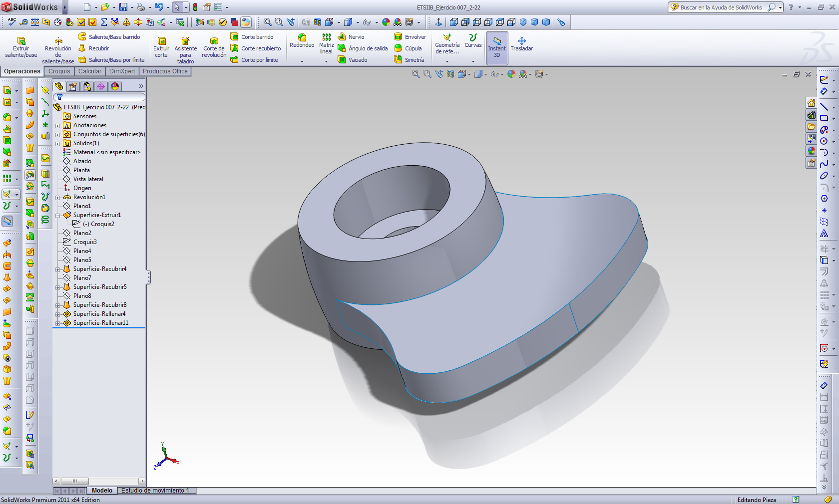Click the Normal To view icon
Screen dimensions: 839x504
[x=438, y=22]
